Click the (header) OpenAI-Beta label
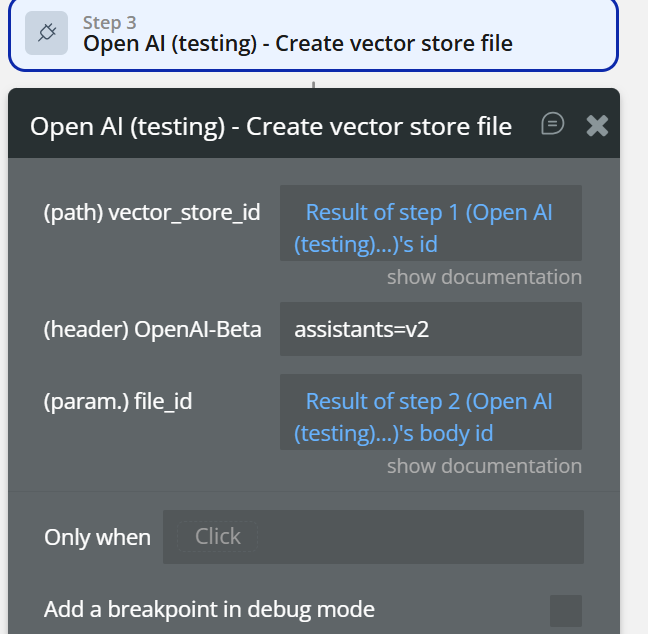This screenshot has width=648, height=634. tap(152, 329)
